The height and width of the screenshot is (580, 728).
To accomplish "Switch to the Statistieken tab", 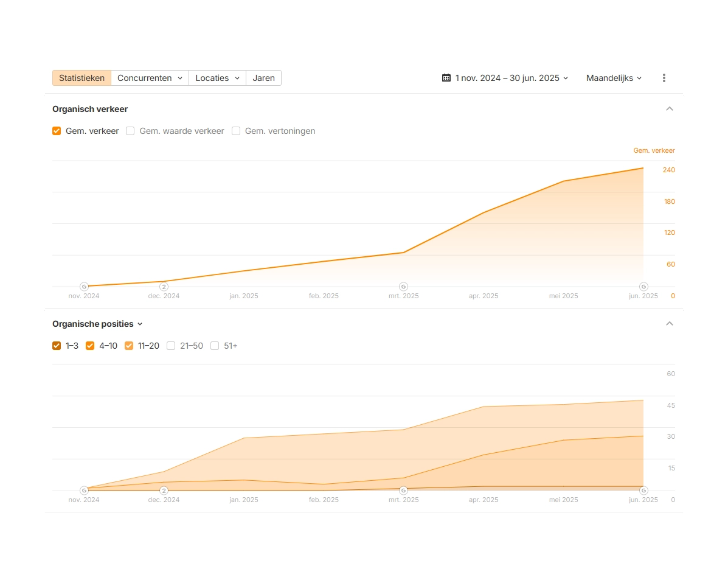I will pos(81,78).
